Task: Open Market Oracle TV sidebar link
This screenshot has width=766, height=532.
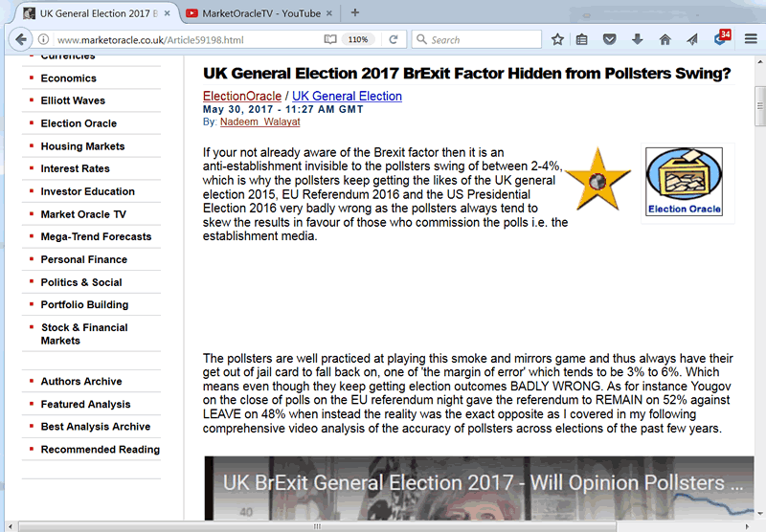Action: (x=83, y=214)
